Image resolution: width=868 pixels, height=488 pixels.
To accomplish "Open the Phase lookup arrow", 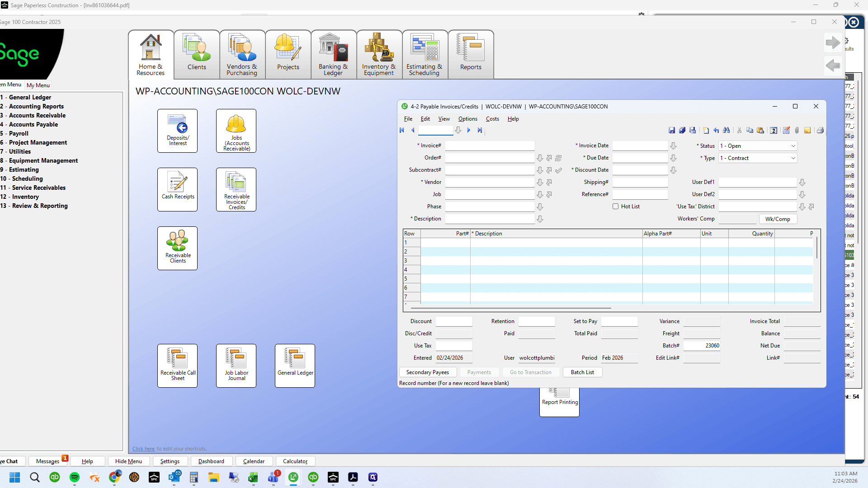I will [540, 207].
